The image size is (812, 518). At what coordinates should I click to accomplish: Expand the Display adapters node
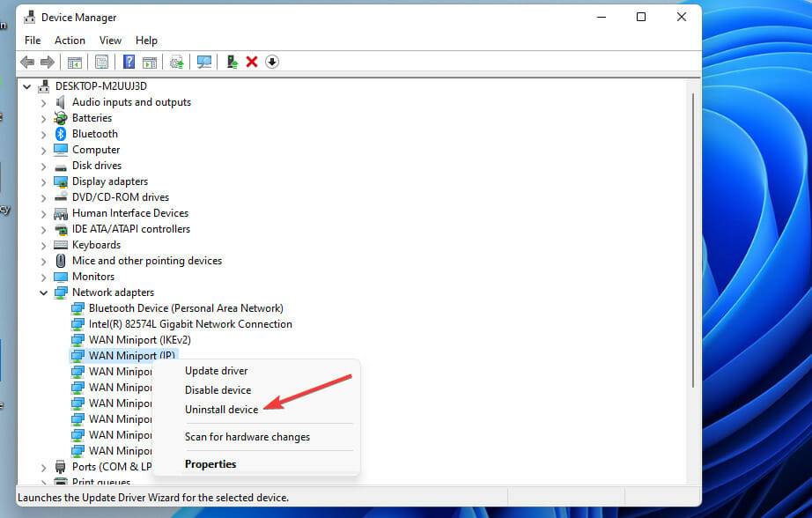43,182
